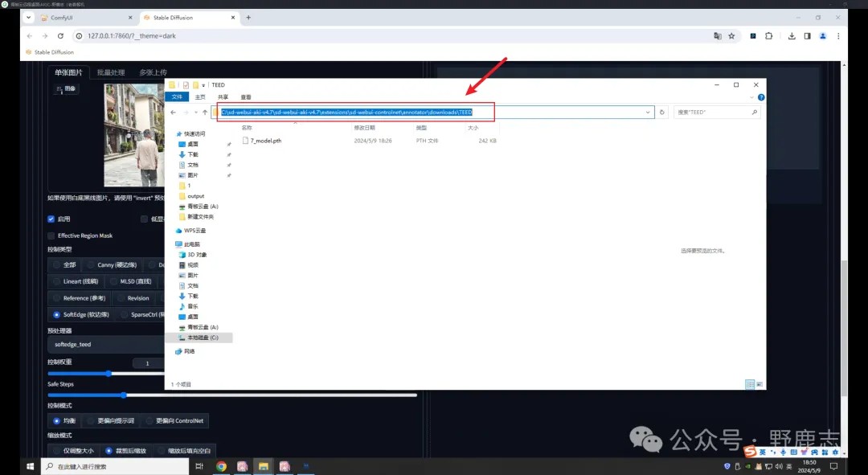Switch Explorer to large icons view
Viewport: 868px width, 475px height.
(759, 384)
